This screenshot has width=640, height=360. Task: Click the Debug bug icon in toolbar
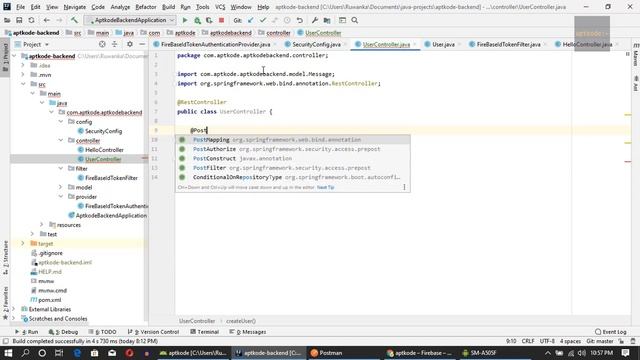pos(197,20)
